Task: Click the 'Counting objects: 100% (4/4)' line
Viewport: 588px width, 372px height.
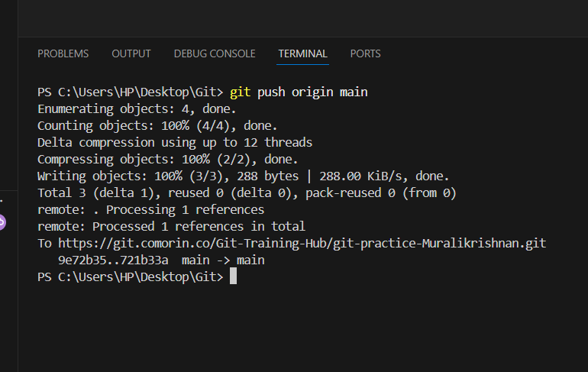Action: tap(157, 126)
